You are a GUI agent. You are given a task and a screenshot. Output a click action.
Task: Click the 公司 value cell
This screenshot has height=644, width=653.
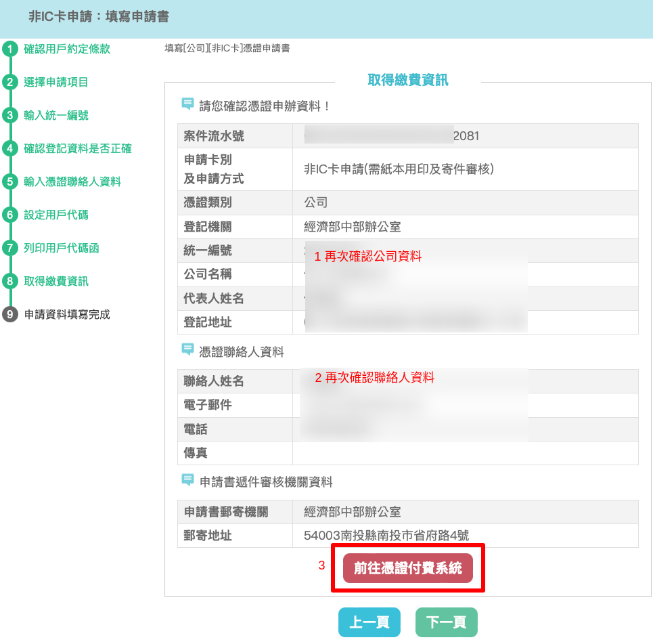tap(465, 203)
